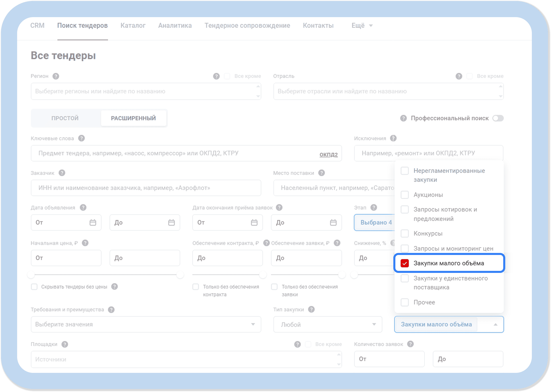This screenshot has width=551, height=392.
Task: Enable the 'Профессиональный поиск' toggle
Action: point(498,118)
